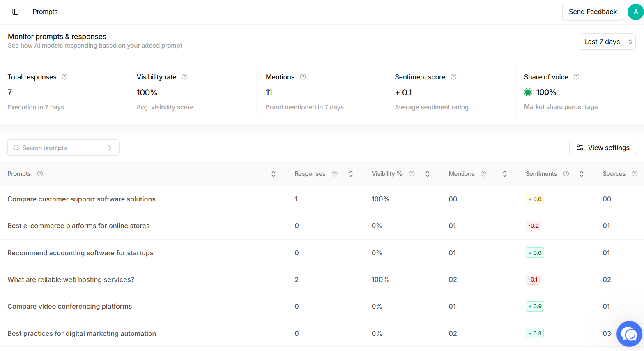The image size is (644, 351).
Task: Toggle the sidebar panel icon
Action: [x=16, y=12]
